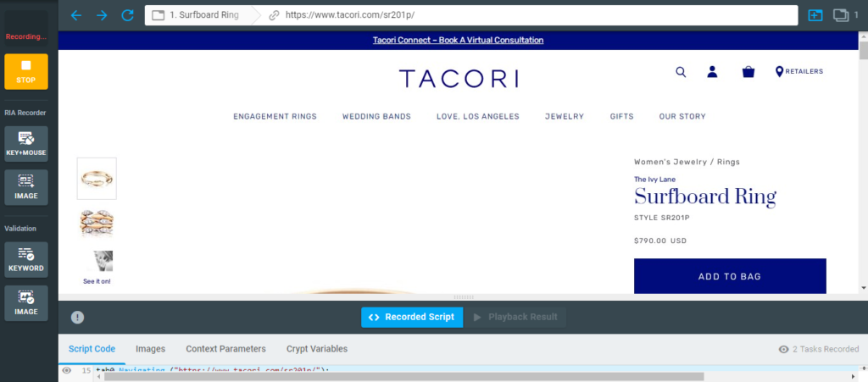Open LOVE, LOS ANGELES menu
The height and width of the screenshot is (382, 868).
click(x=478, y=117)
